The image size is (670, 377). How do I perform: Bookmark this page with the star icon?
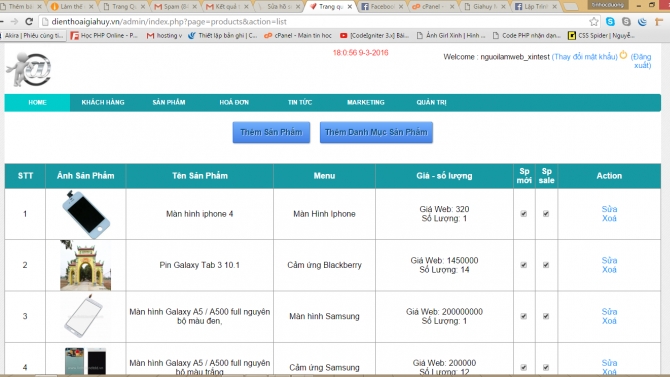pyautogui.click(x=594, y=21)
